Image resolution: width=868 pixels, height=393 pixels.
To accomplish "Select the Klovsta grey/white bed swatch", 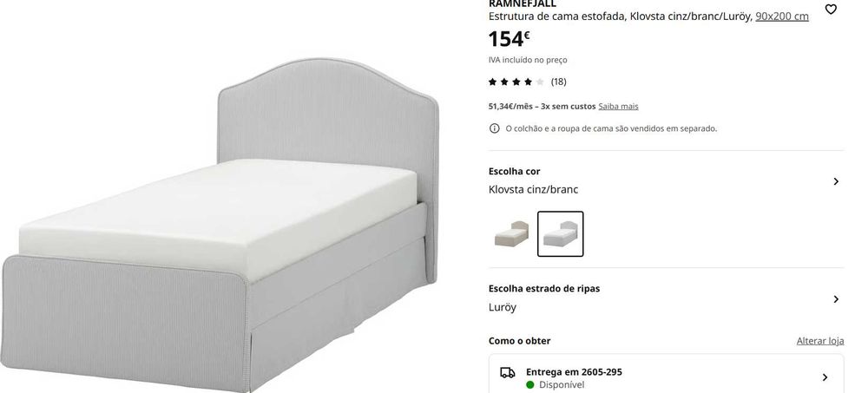I will coord(560,233).
